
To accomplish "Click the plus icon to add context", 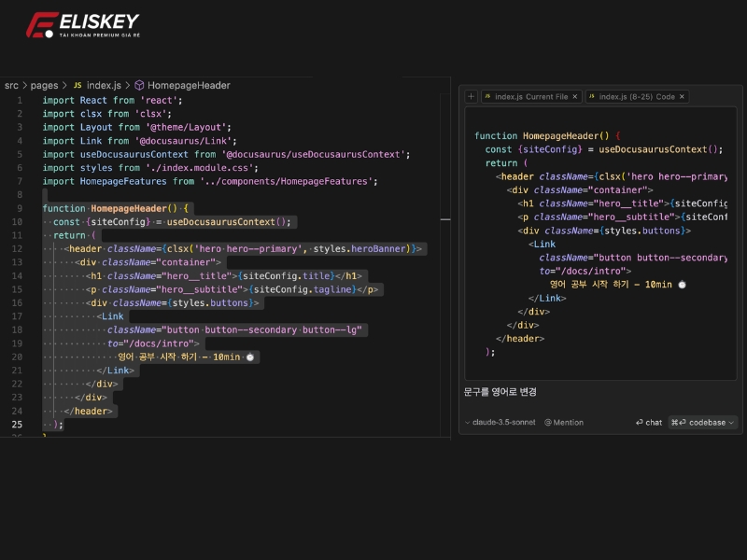I will point(472,96).
